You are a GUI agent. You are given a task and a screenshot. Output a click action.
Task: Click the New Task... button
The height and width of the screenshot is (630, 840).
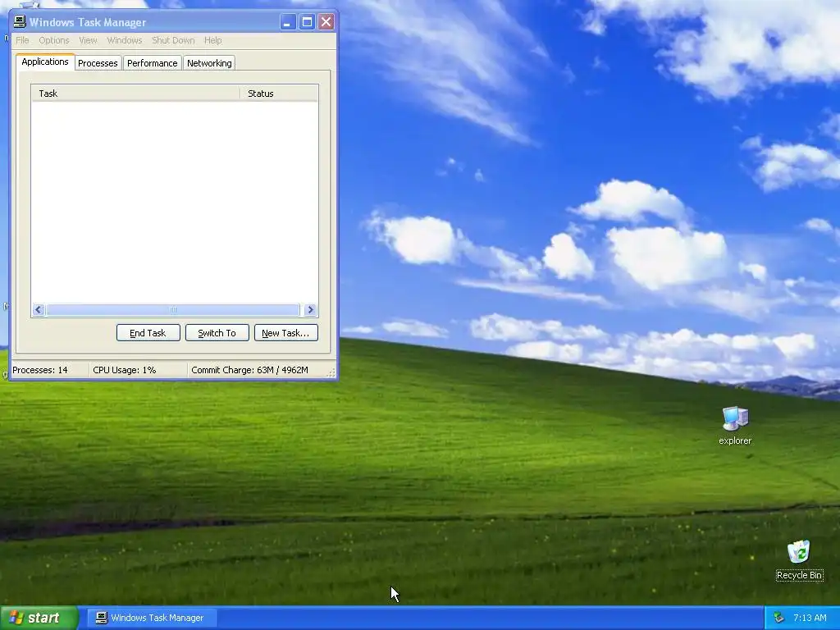(x=285, y=333)
